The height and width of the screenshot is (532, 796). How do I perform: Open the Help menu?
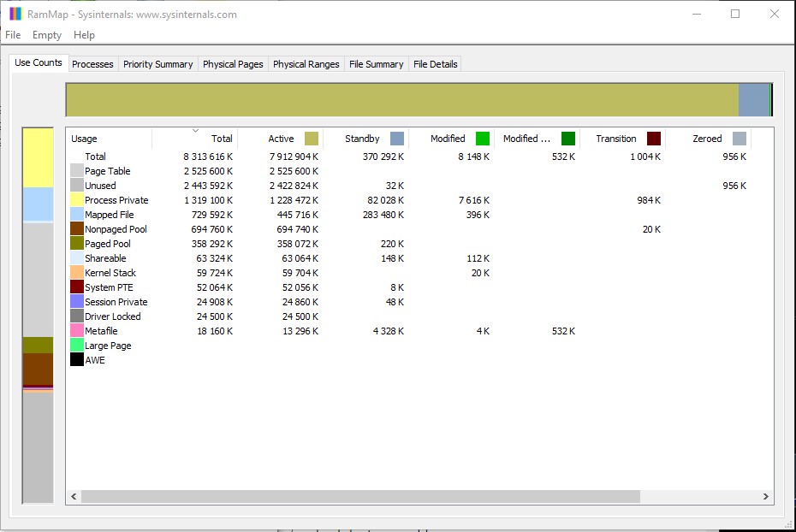pyautogui.click(x=84, y=35)
